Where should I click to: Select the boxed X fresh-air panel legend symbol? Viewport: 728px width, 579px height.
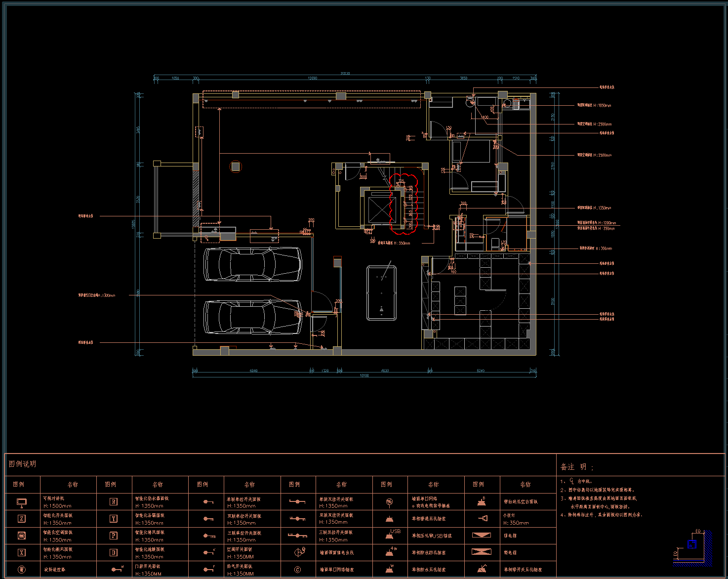[x=22, y=553]
